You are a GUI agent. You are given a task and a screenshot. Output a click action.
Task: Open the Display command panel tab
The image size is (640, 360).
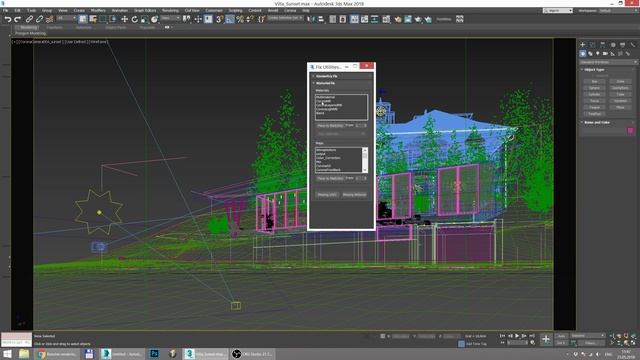[x=622, y=44]
